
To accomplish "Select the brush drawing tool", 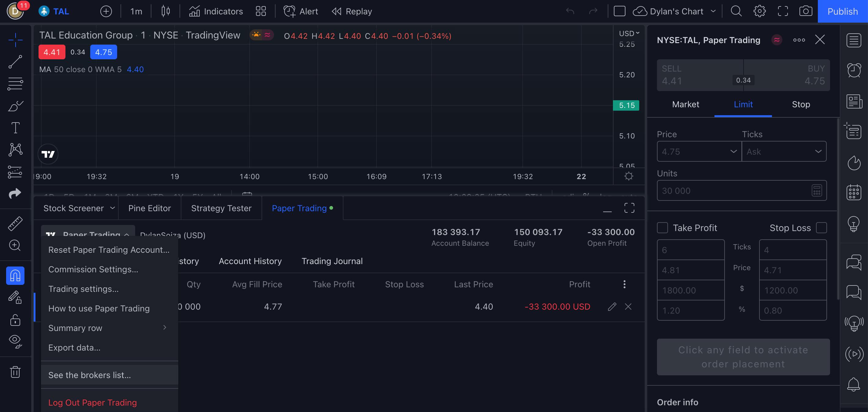I will click(x=15, y=106).
